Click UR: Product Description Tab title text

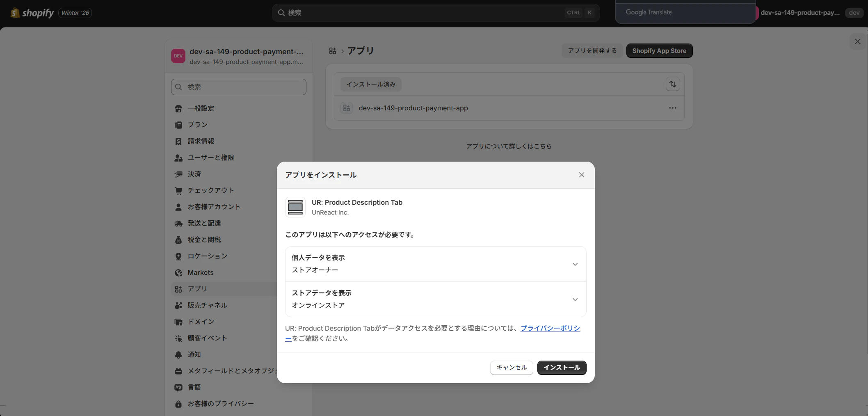[357, 202]
